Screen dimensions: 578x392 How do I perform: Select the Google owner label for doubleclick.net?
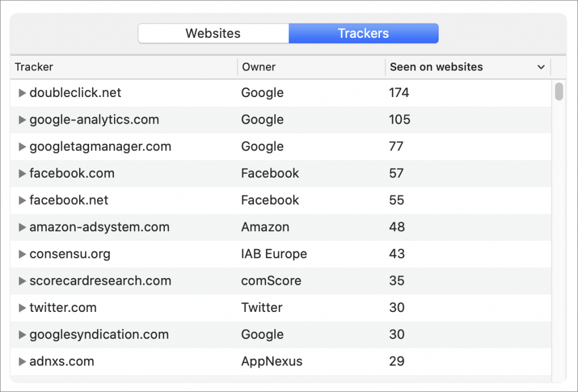262,93
